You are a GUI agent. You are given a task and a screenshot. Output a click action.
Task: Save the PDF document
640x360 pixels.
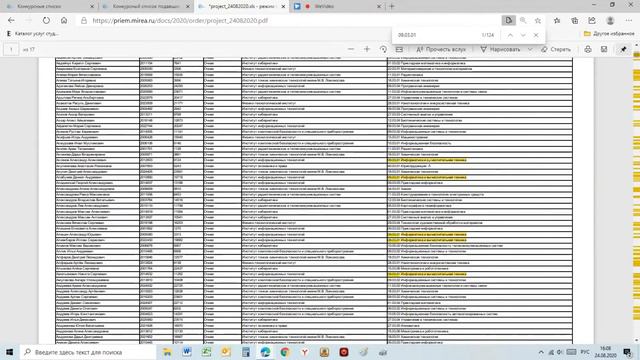coord(604,49)
